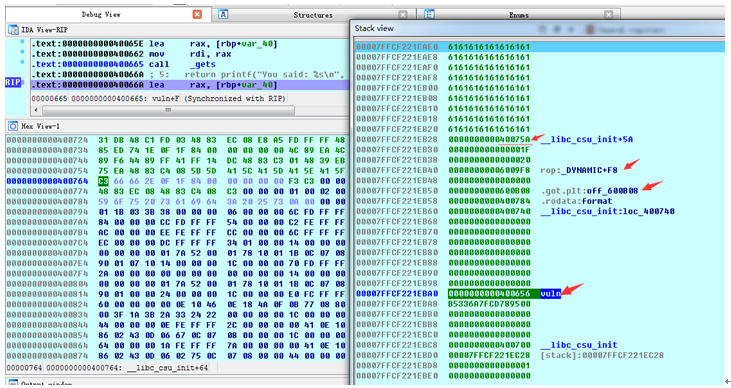Open the Enums tab
This screenshot has height=388, width=731.
[x=519, y=15]
